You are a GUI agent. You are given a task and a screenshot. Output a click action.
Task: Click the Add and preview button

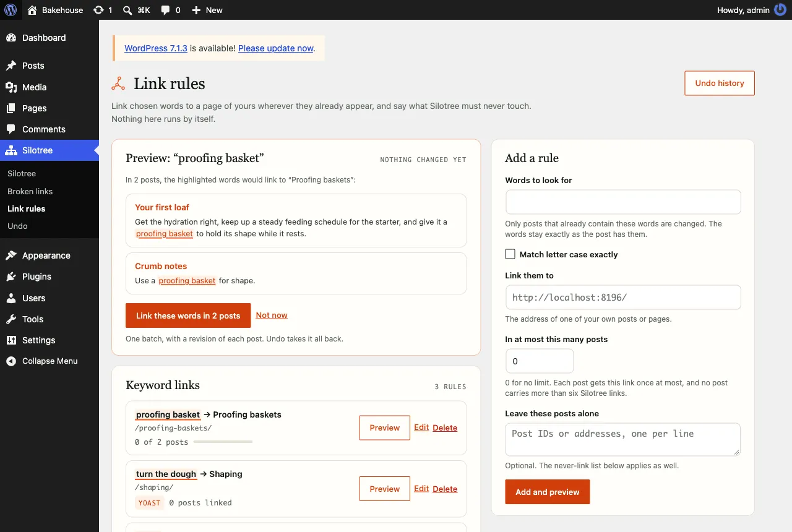548,492
